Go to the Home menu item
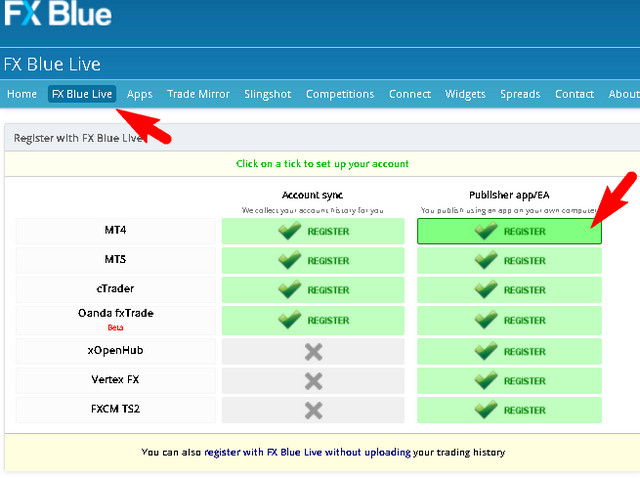 point(22,94)
